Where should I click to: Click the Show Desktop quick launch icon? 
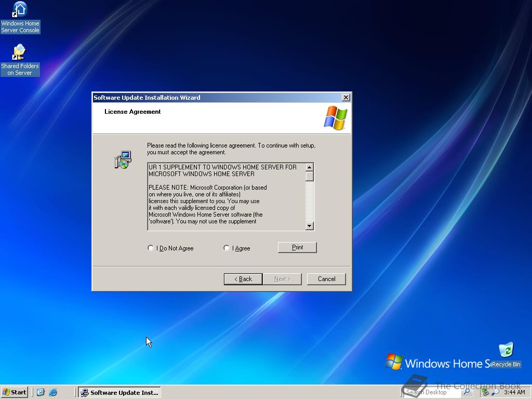click(41, 392)
